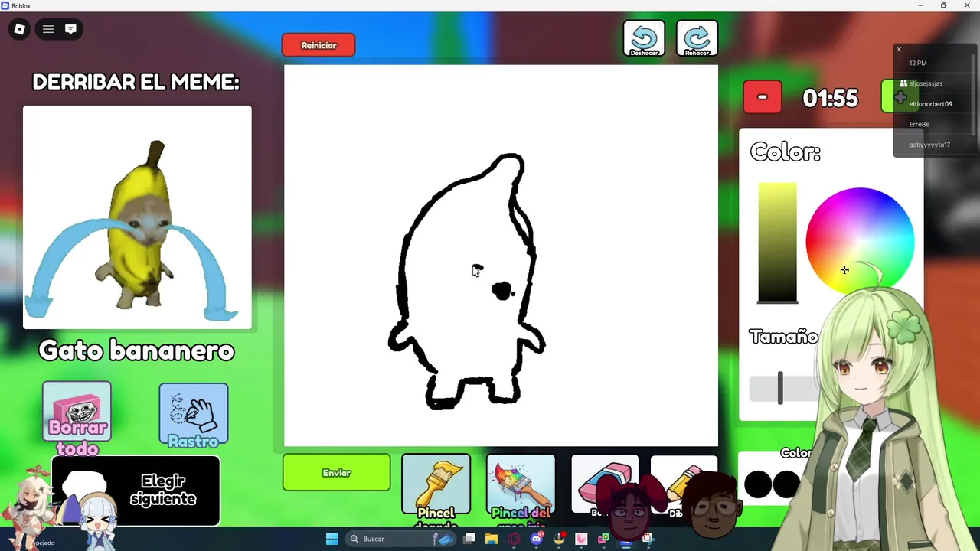Open Opera browser in taskbar

pyautogui.click(x=514, y=539)
